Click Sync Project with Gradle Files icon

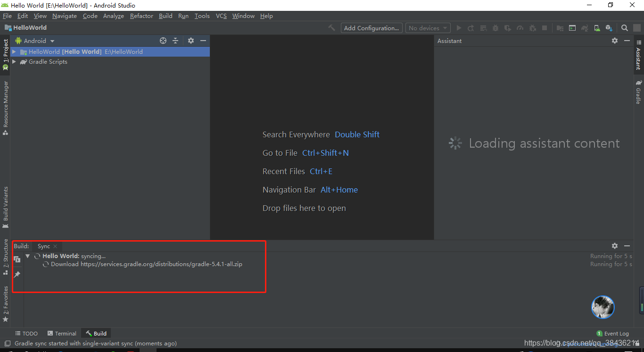click(584, 28)
